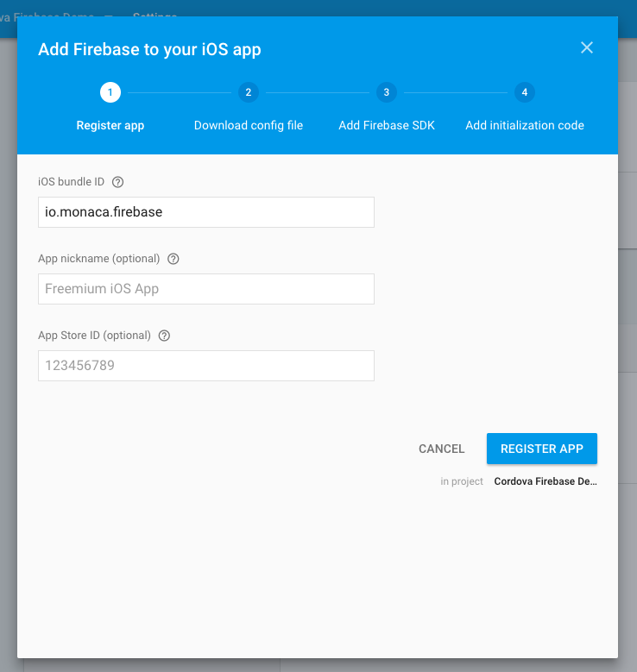Jump to the step 3 circle
637x672 pixels.
point(387,92)
